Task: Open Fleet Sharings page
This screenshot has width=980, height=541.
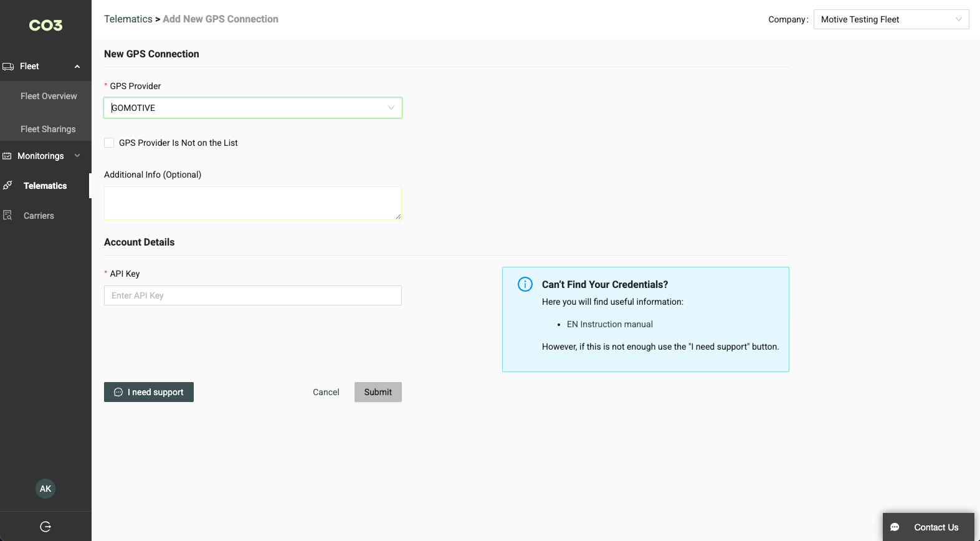Action: pos(48,129)
